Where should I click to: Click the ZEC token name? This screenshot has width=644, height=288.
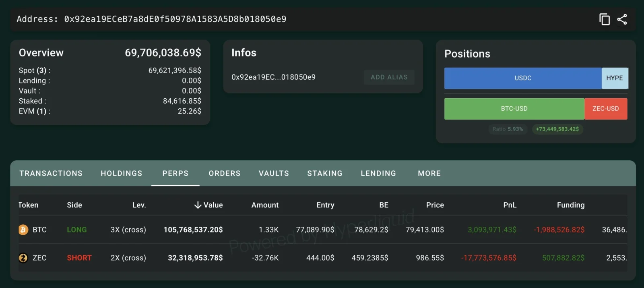(39, 258)
